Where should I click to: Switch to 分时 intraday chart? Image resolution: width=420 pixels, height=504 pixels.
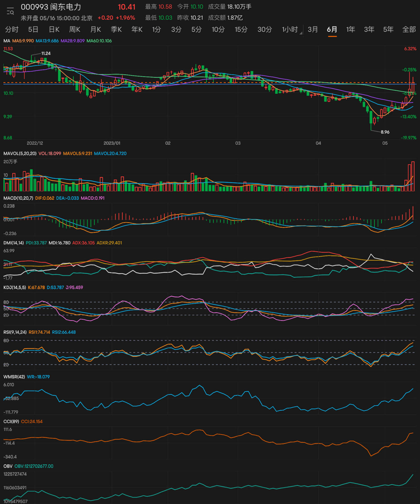tap(12, 29)
